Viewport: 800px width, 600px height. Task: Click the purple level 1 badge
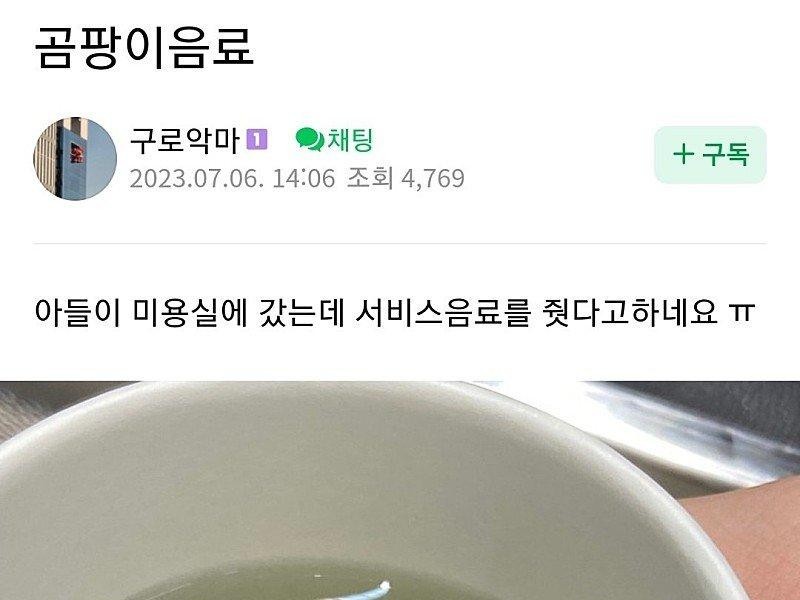pos(257,139)
